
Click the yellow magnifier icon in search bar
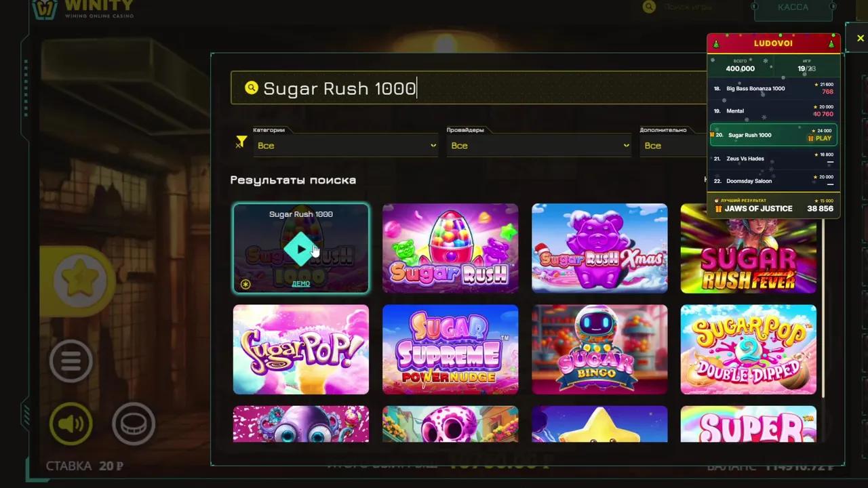(252, 88)
